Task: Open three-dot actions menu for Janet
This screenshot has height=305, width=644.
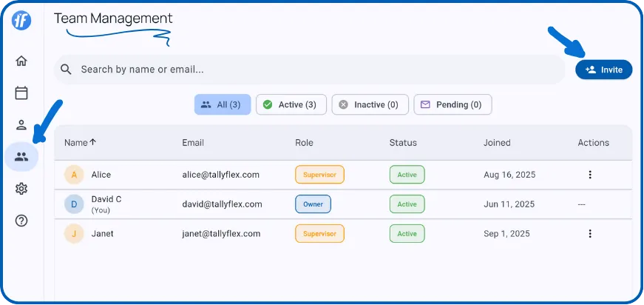Action: tap(589, 233)
